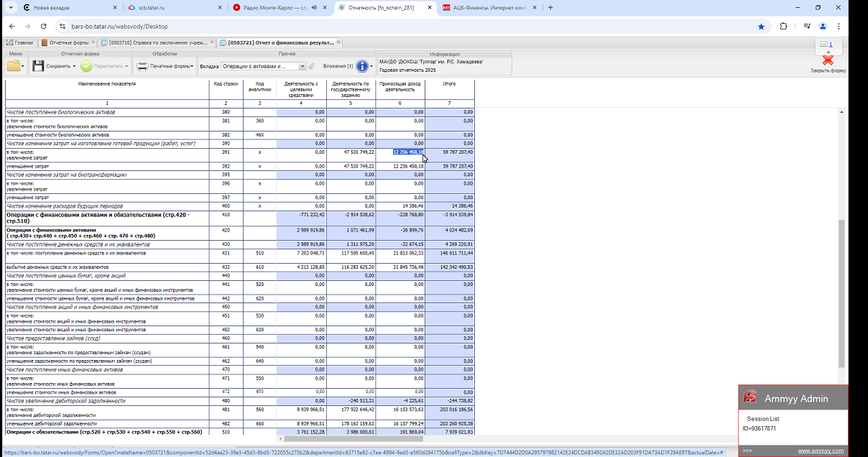Click the mail counter link 1
The width and height of the screenshot is (868, 457).
click(x=831, y=45)
